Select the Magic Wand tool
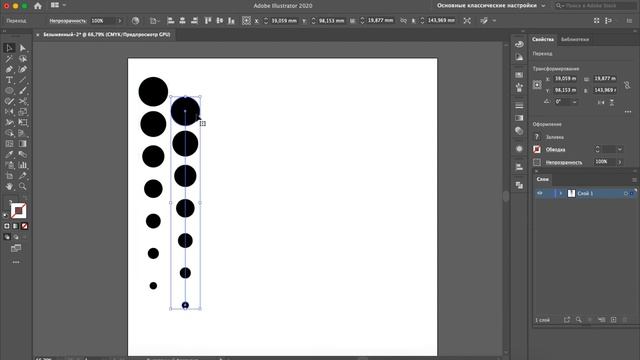Viewport: 640px width, 360px height. [9, 59]
